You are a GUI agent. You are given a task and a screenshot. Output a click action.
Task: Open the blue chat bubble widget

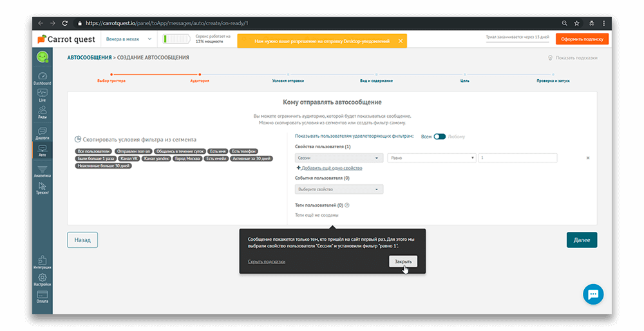(593, 294)
